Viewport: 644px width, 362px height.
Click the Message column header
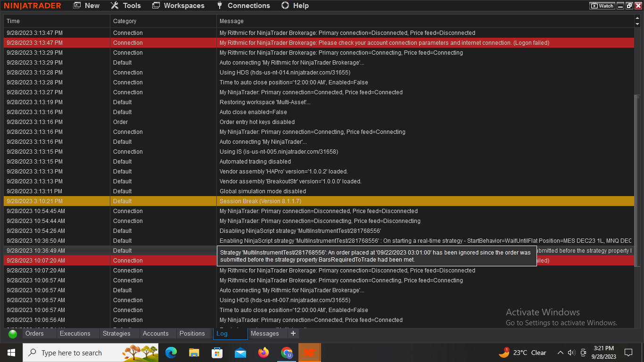coord(425,21)
